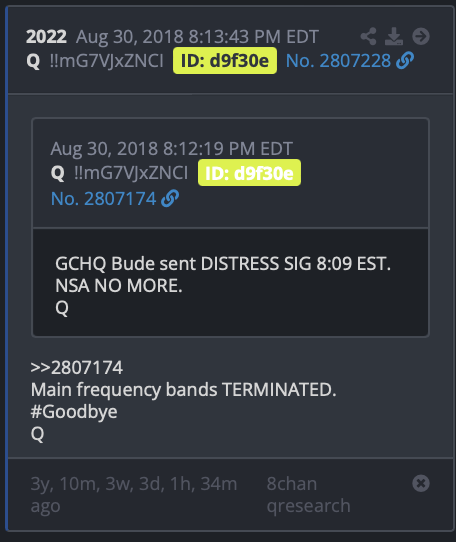This screenshot has width=456, height=542.
Task: Click chain link icon beside No. 2807228
Action: [x=405, y=61]
